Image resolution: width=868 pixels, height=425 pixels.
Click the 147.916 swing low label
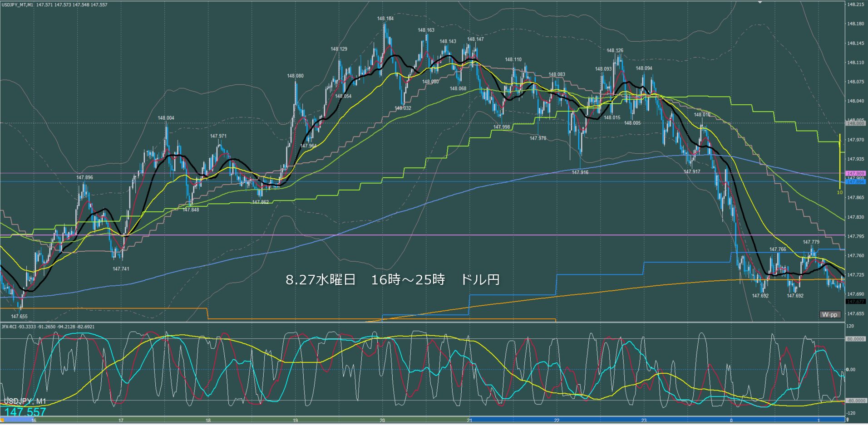click(580, 172)
